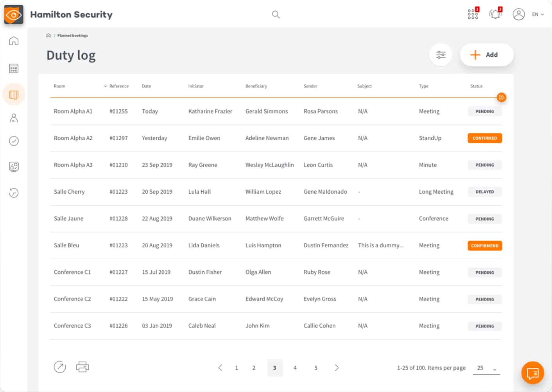552x392 pixels.
Task: Click DELAYED status for Salle Cherry
Action: tap(485, 192)
